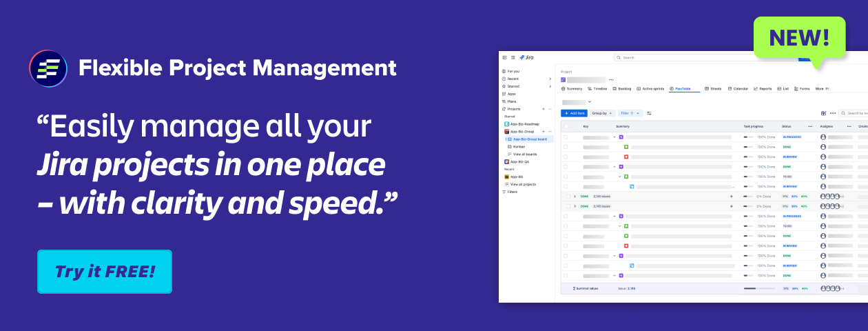Image resolution: width=868 pixels, height=331 pixels.
Task: Open the view settings sliders icon
Action: point(649,113)
